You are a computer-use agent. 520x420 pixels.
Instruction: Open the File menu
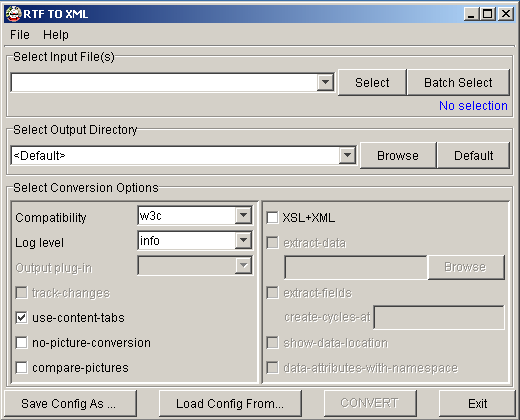click(20, 35)
